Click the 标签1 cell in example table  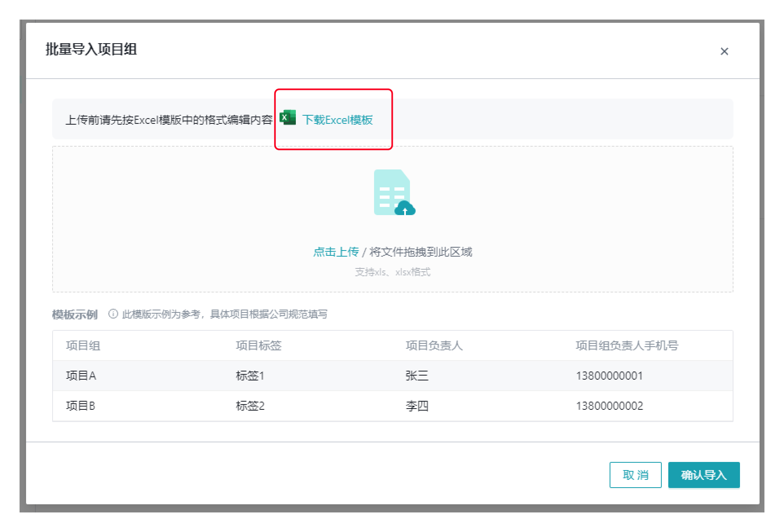tap(250, 376)
